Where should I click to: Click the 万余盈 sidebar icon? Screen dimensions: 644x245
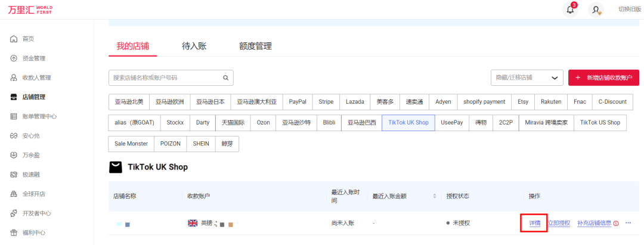14,155
